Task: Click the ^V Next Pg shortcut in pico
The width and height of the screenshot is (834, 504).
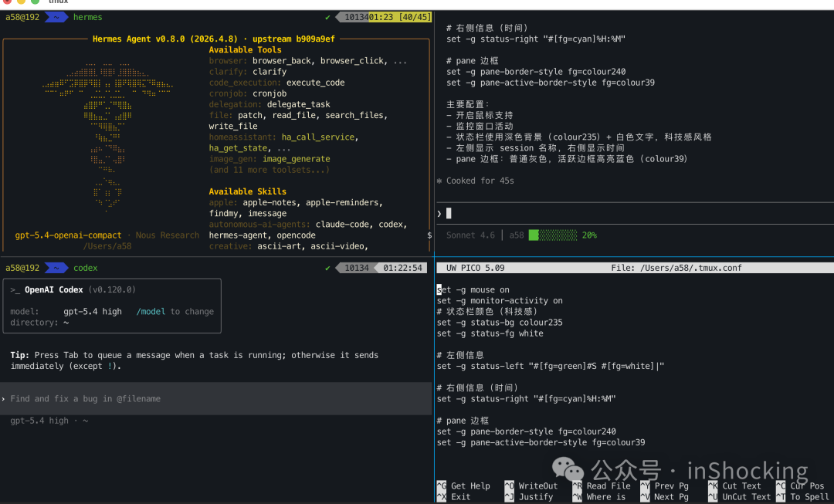Action: pos(664,497)
